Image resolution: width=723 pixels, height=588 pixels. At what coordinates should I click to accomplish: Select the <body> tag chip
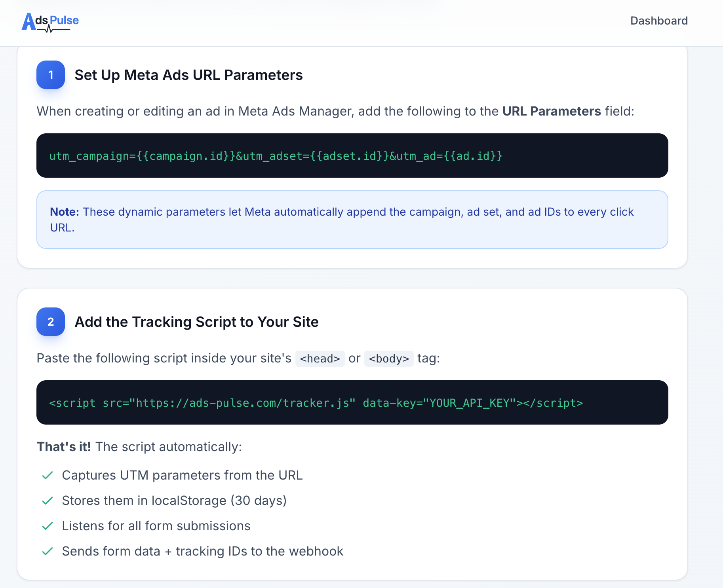pyautogui.click(x=388, y=358)
